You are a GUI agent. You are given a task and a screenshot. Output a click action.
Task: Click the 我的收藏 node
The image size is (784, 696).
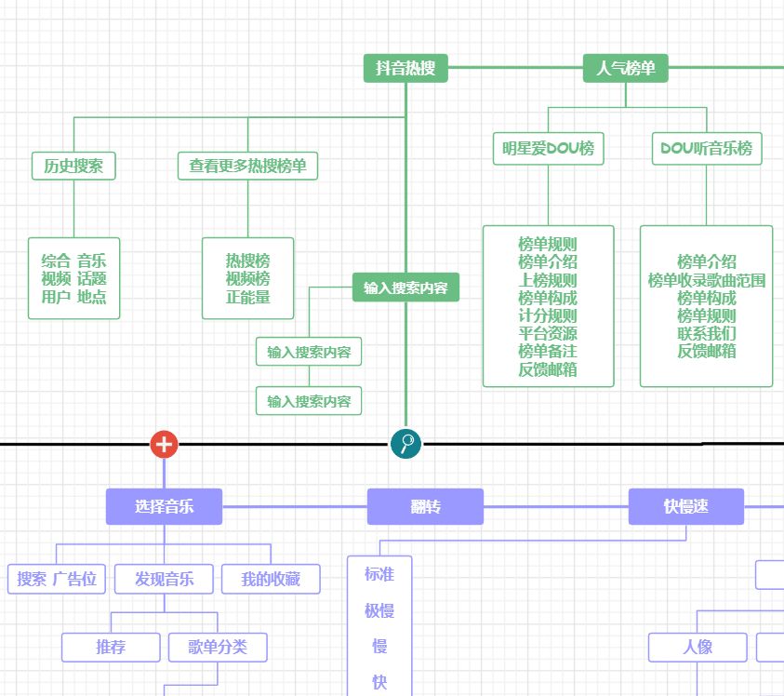pos(271,579)
